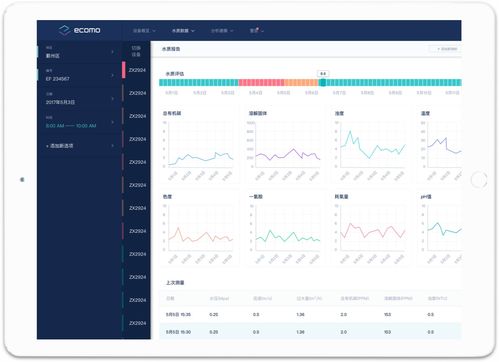The height and width of the screenshot is (362, 499).
Task: Open the 2017年5月3日 date selector
Action: coord(79,99)
